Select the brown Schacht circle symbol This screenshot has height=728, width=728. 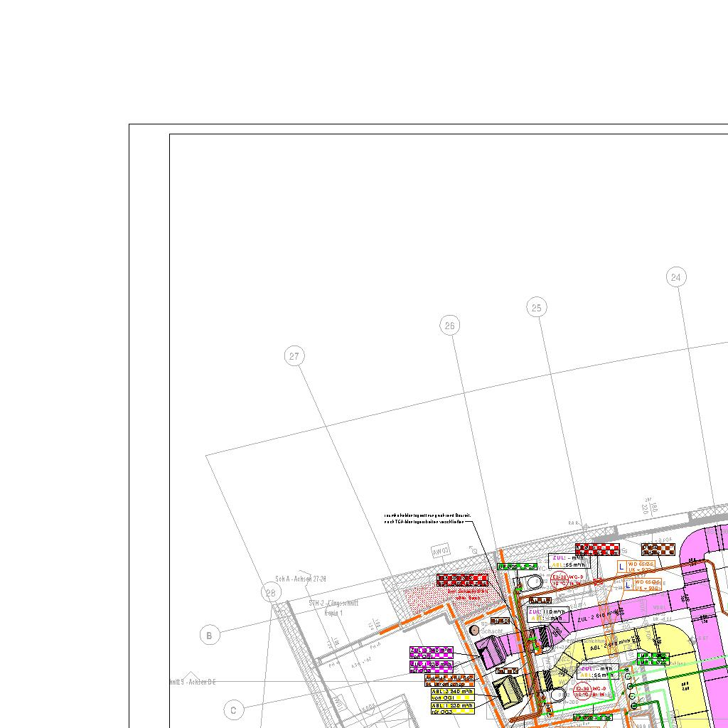(475, 630)
